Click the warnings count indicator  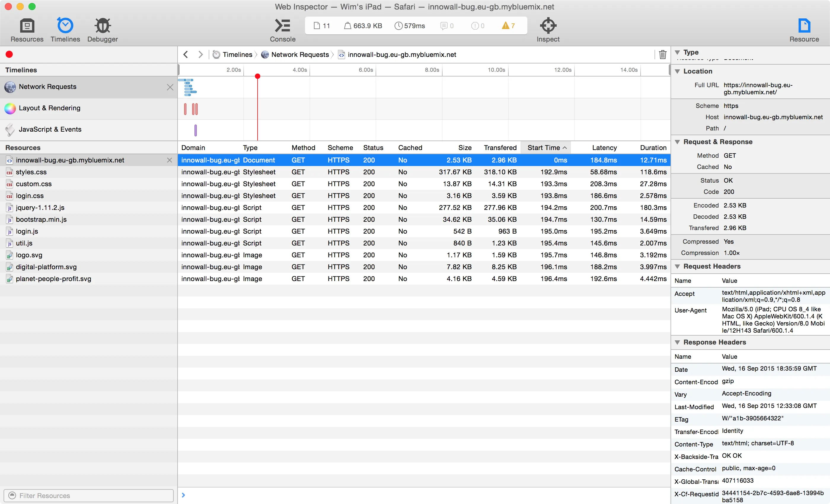point(508,25)
